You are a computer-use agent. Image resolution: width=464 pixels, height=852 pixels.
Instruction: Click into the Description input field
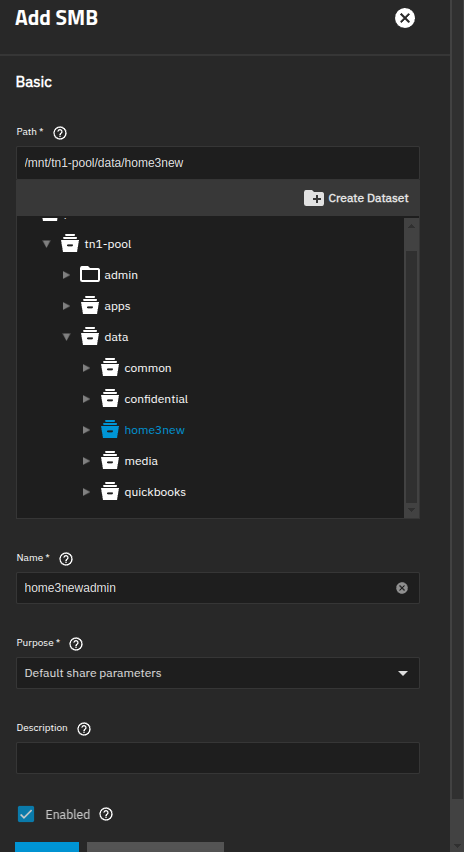(x=218, y=758)
